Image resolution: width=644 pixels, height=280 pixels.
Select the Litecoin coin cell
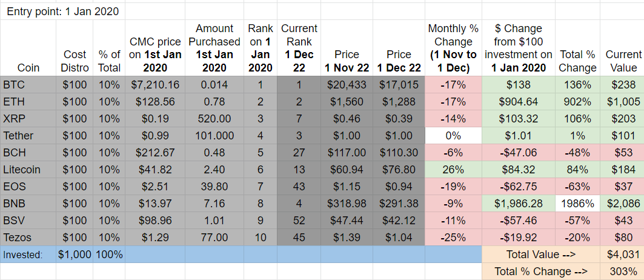(x=28, y=170)
